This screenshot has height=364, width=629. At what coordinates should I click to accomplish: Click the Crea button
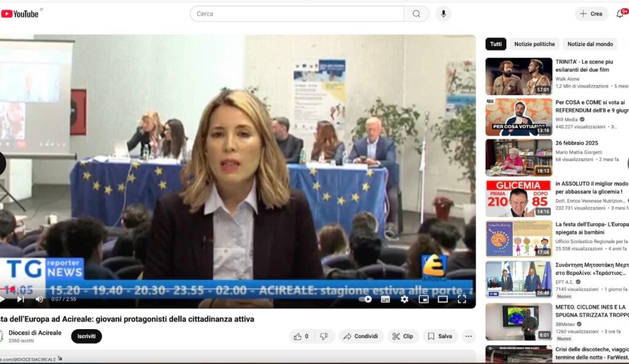tap(592, 14)
